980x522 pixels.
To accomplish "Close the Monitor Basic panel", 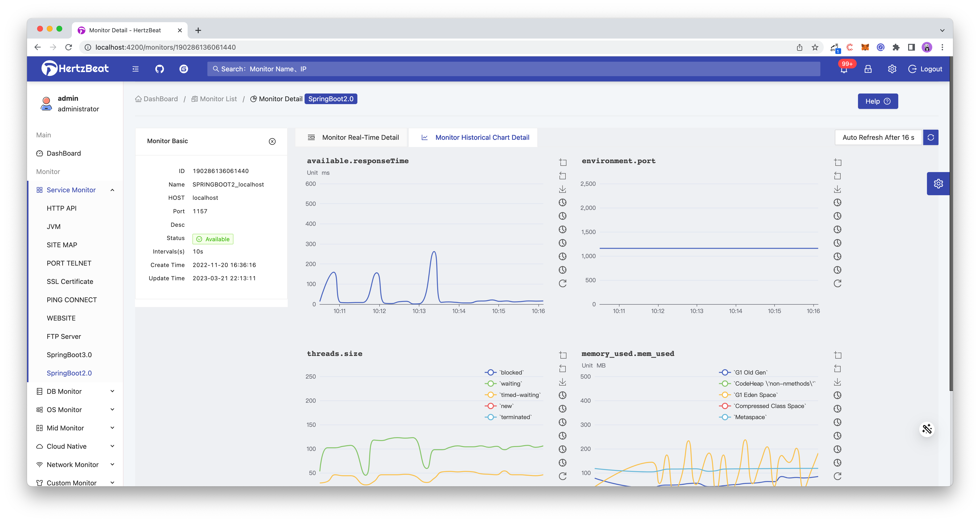I will point(272,141).
